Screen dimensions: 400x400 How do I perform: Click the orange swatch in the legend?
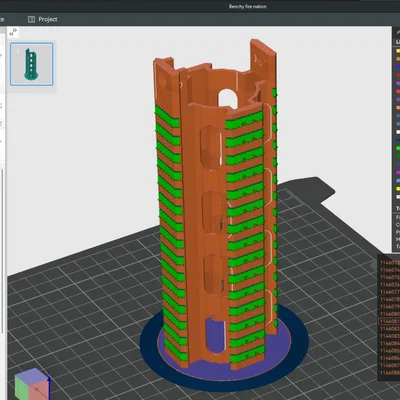(x=398, y=59)
